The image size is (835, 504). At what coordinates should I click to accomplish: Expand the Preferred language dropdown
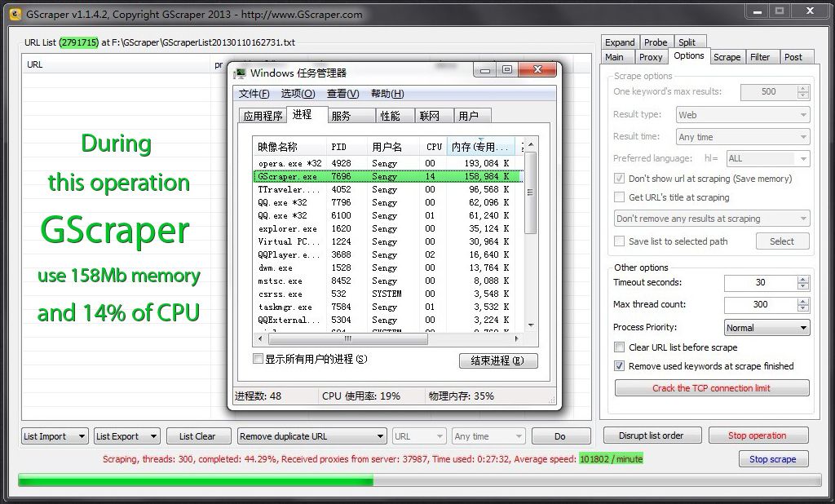pyautogui.click(x=768, y=158)
